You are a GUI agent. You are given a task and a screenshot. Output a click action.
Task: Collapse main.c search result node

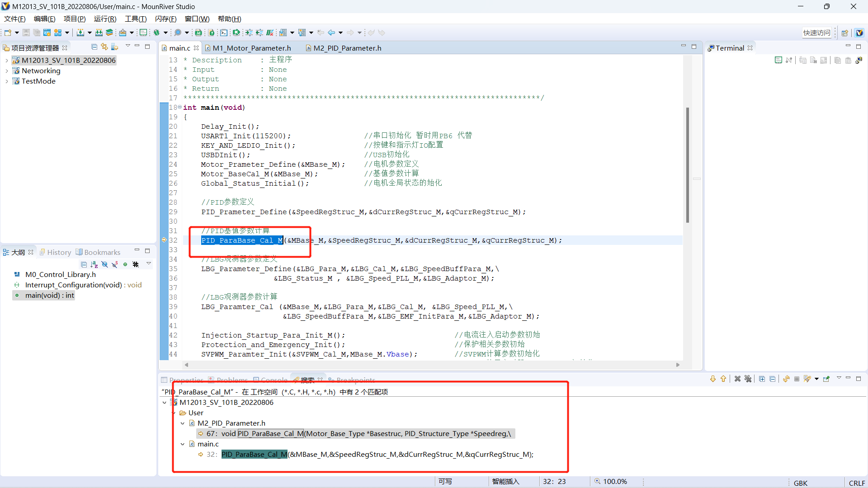(183, 444)
